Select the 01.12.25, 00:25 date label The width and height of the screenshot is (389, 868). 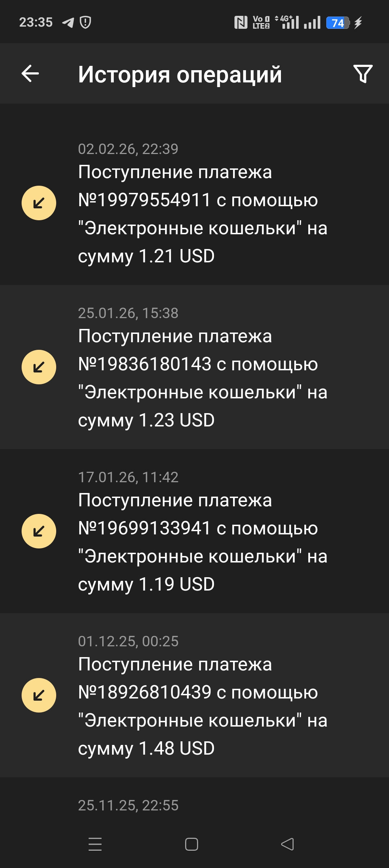128,641
